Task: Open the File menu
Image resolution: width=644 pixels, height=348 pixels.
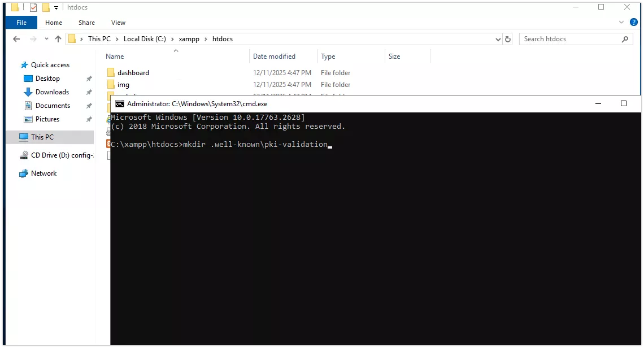Action: click(21, 23)
